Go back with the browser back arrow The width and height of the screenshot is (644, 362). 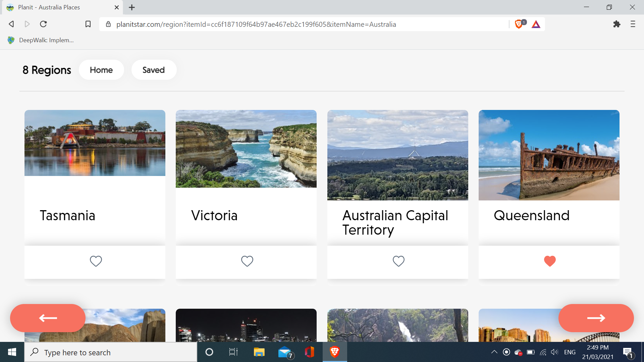coord(11,24)
